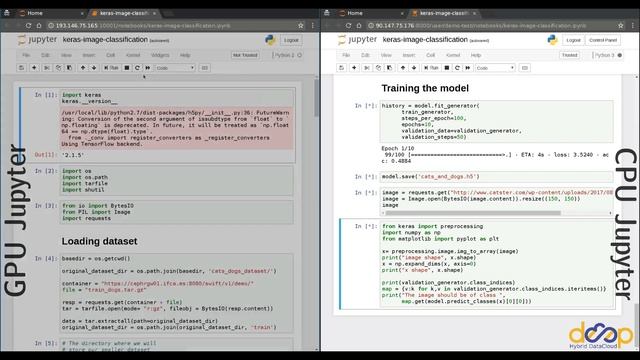This screenshot has height=360, width=640.
Task: Insert cell below in the CPU Jupyter toolbar
Action: pos(354,68)
